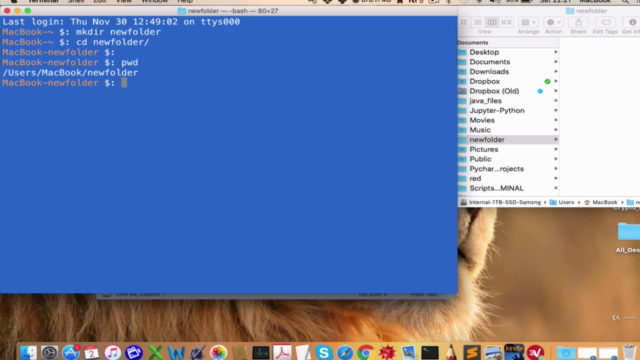Expand the java_files folder arrow
The image size is (640, 360).
pyautogui.click(x=556, y=101)
